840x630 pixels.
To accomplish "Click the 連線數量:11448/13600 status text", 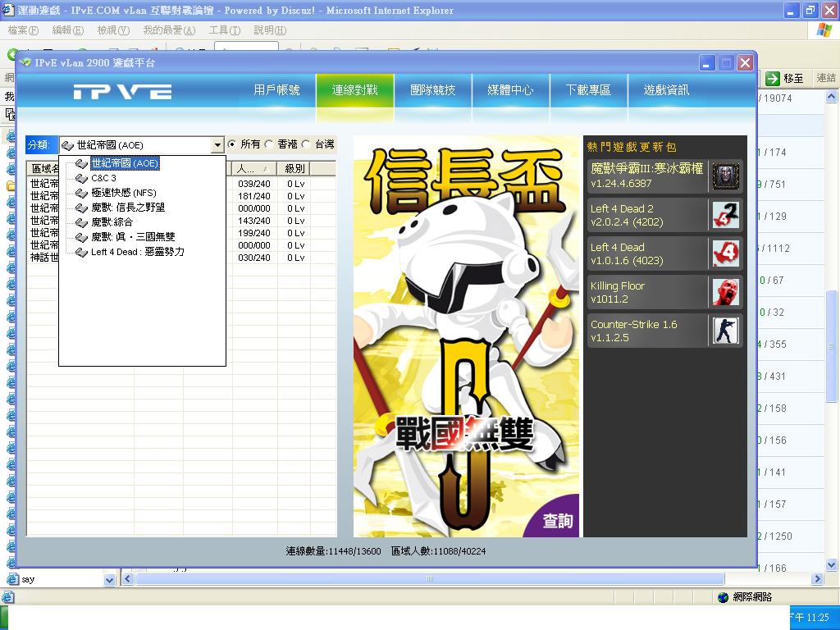I will coord(333,551).
